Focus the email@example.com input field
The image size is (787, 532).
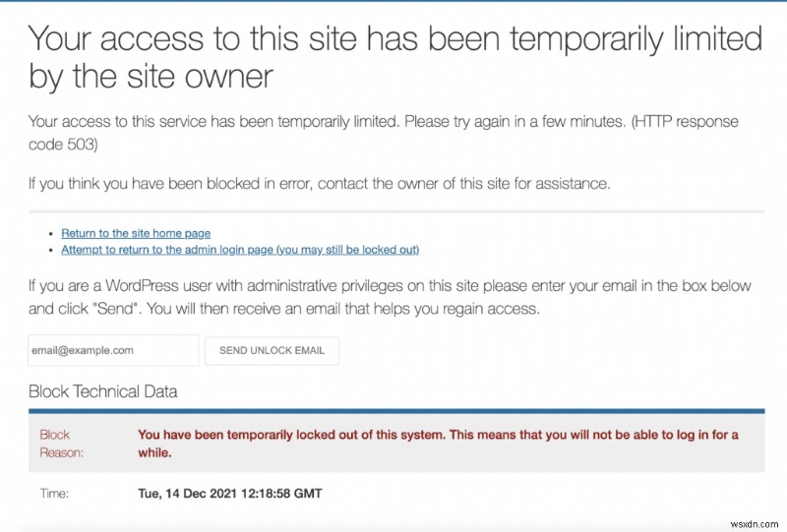(113, 350)
